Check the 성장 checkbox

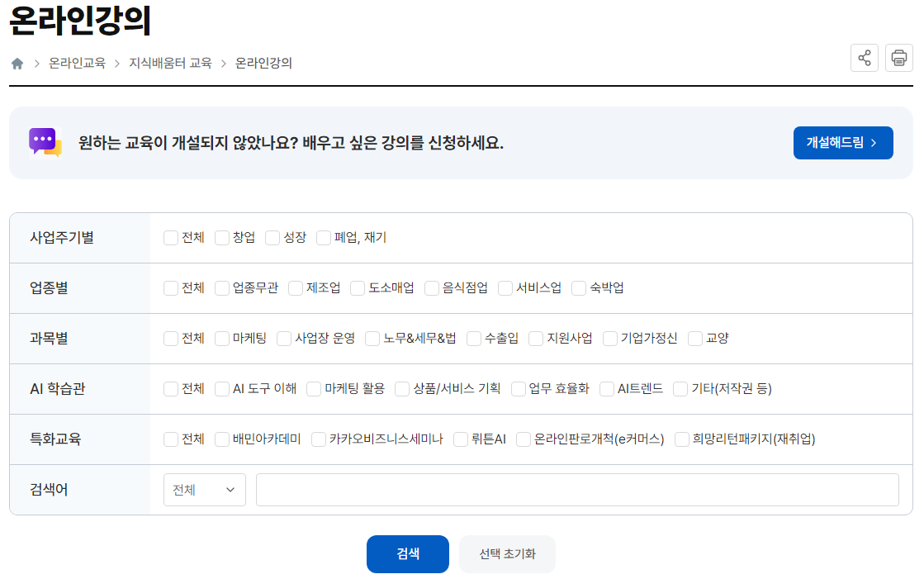(272, 238)
